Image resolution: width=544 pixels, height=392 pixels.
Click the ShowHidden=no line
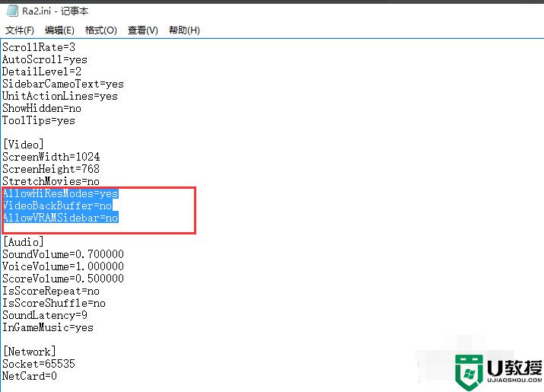point(42,108)
